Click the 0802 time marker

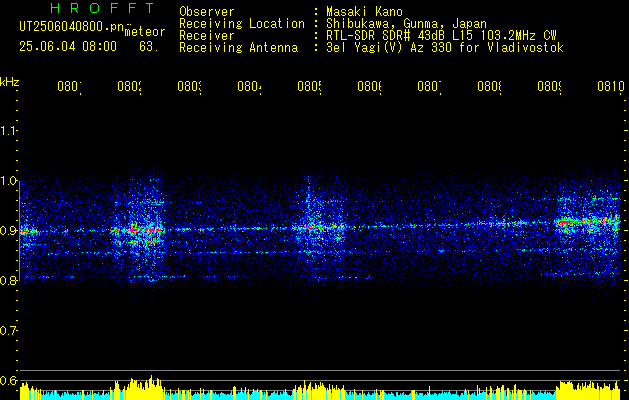point(130,86)
